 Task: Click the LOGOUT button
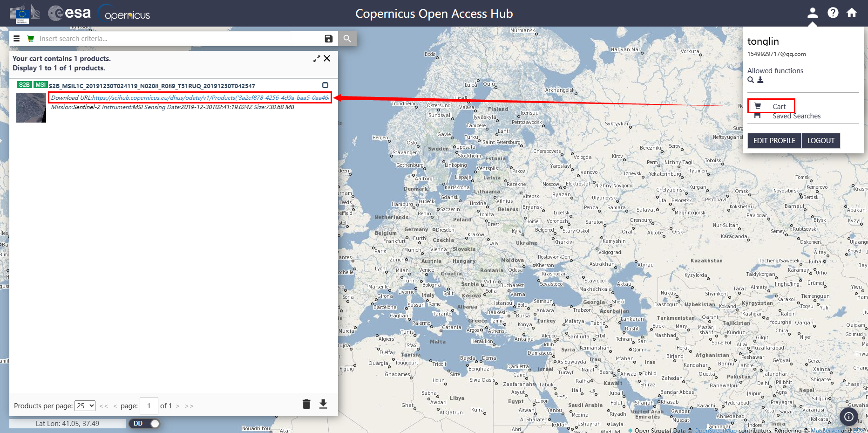tap(821, 141)
